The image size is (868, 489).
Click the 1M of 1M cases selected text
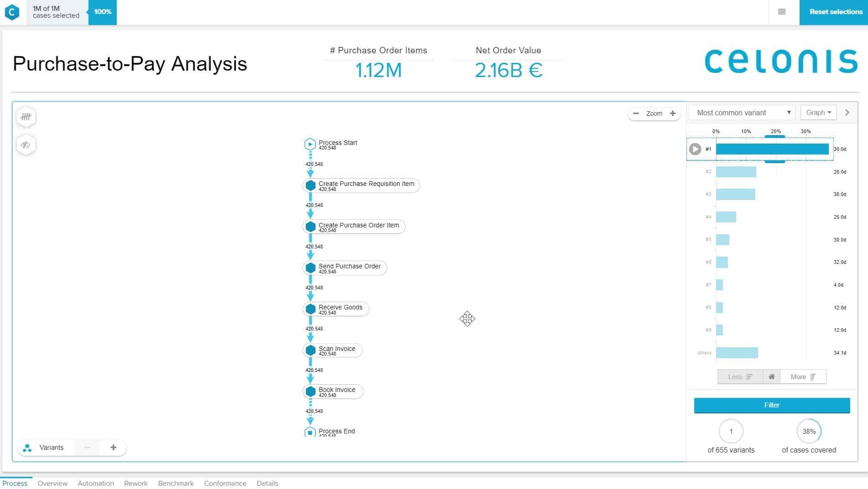(x=56, y=12)
